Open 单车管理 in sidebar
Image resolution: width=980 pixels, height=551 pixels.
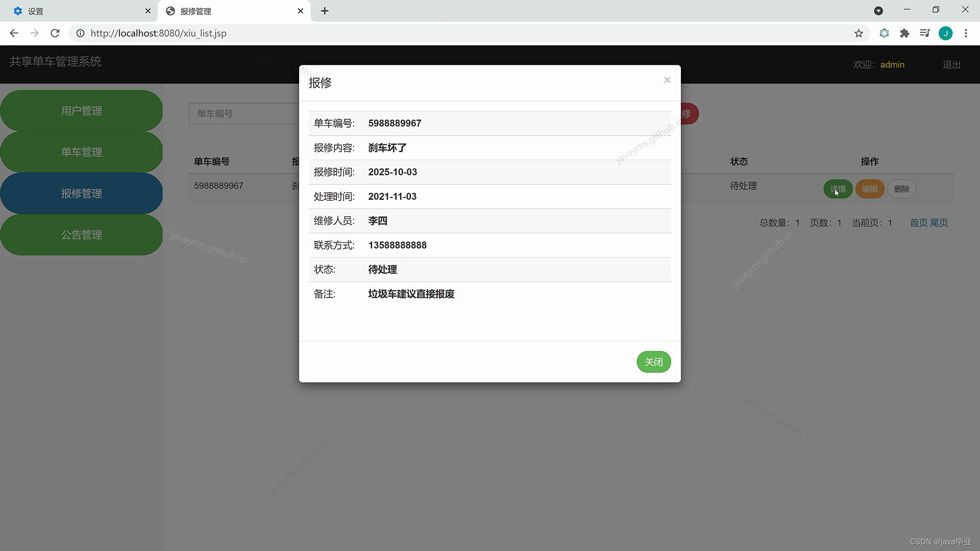[x=82, y=152]
